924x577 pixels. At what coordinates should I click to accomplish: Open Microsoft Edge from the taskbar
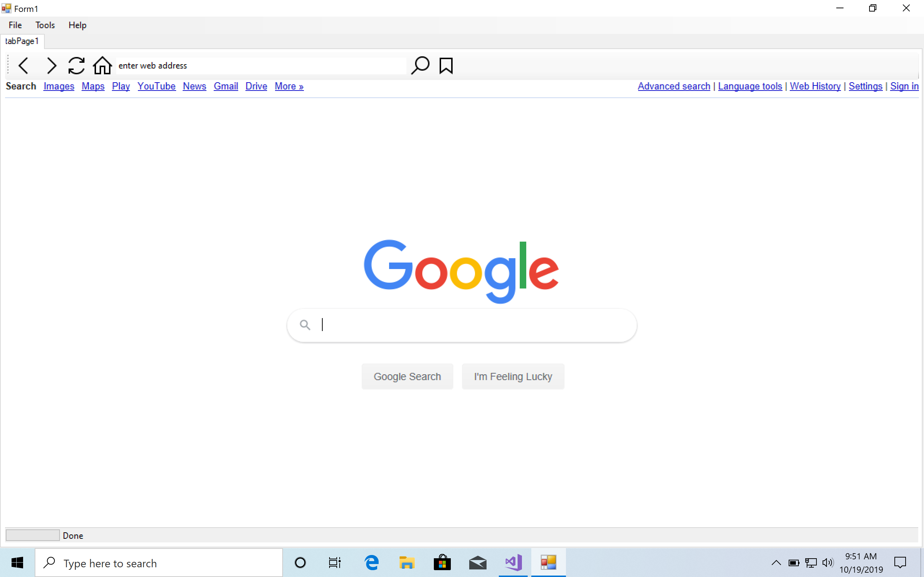tap(371, 563)
